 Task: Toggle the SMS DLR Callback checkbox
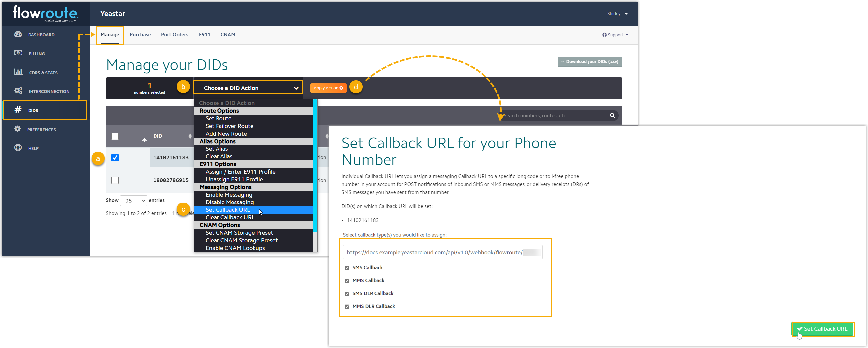pyautogui.click(x=347, y=294)
